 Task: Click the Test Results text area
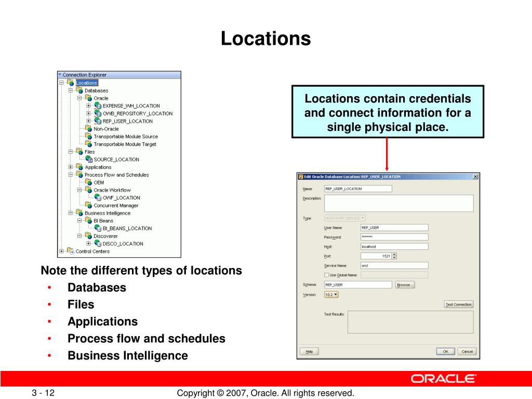coord(410,322)
